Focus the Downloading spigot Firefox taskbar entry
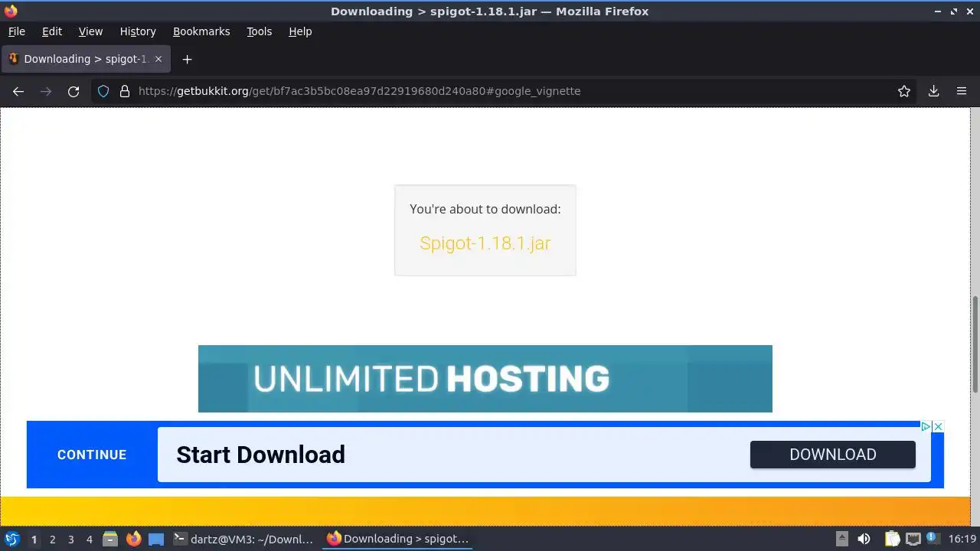The height and width of the screenshot is (551, 980). click(x=397, y=540)
